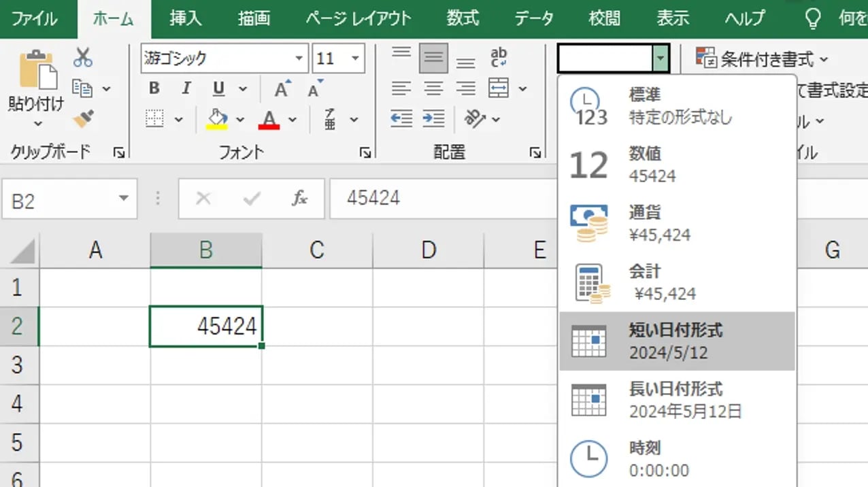Apply cell borders icon
Image resolution: width=868 pixels, height=487 pixels.
[x=155, y=120]
